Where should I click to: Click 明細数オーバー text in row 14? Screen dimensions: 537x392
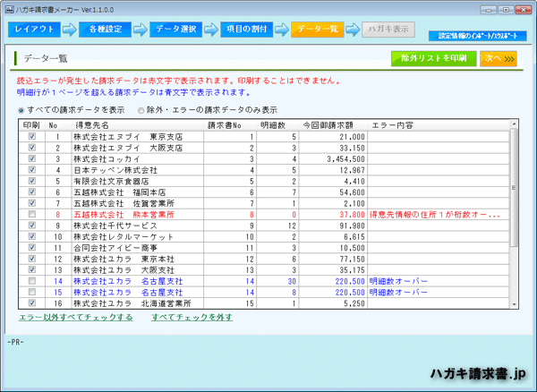coord(398,281)
